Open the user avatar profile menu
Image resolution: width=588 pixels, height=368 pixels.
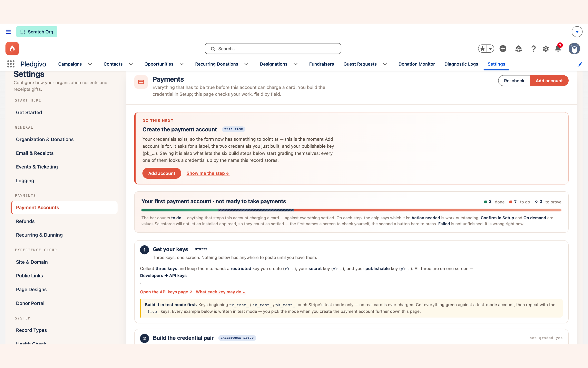click(574, 49)
